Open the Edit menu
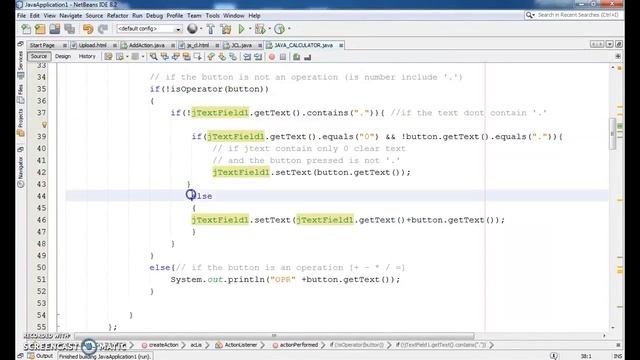This screenshot has width=640, height=360. coord(35,16)
